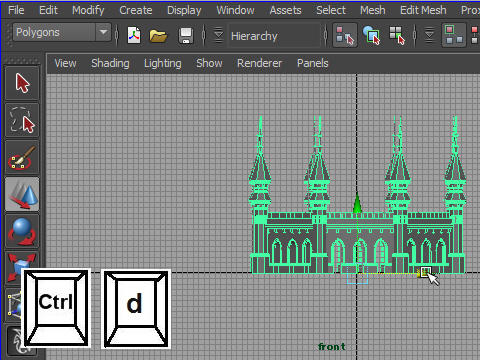Viewport: 480px width, 360px height.
Task: Click the castle wireframe model
Action: coord(357,195)
